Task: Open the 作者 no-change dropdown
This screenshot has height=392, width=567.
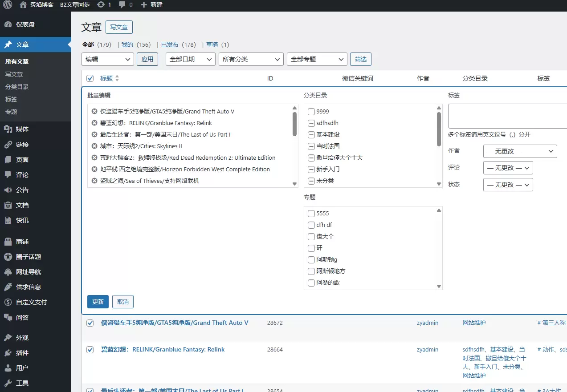Action: [x=520, y=151]
